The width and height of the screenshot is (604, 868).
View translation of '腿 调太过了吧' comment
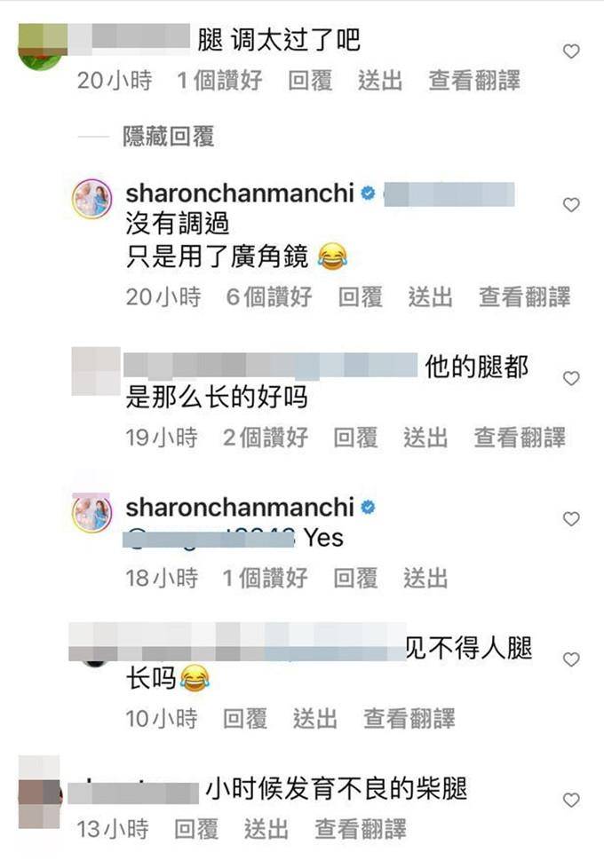pyautogui.click(x=474, y=80)
